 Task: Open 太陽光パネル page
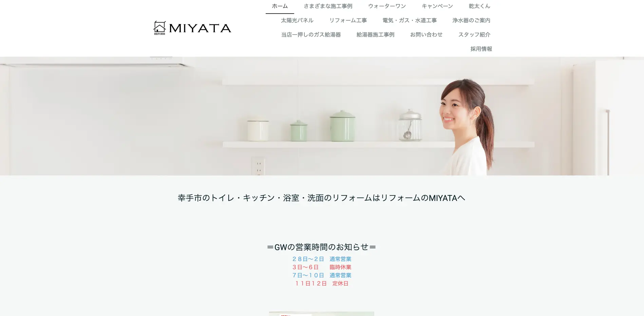pos(297,20)
